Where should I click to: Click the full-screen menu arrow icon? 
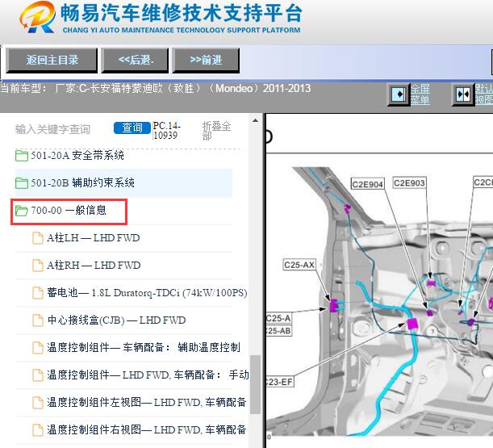[x=399, y=94]
